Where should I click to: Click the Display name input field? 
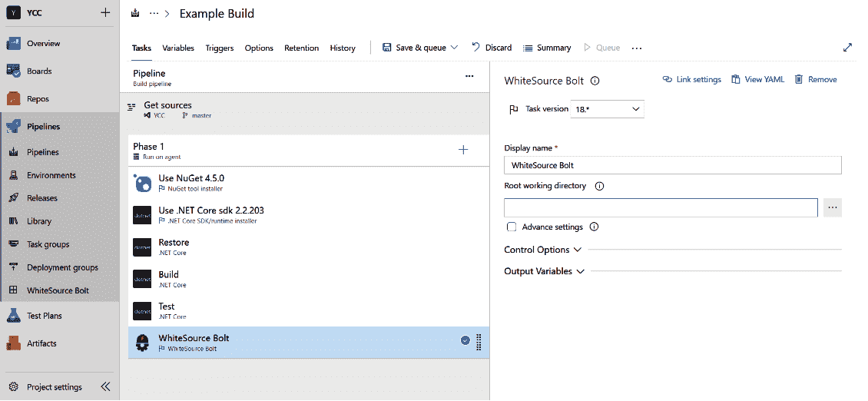tap(673, 165)
